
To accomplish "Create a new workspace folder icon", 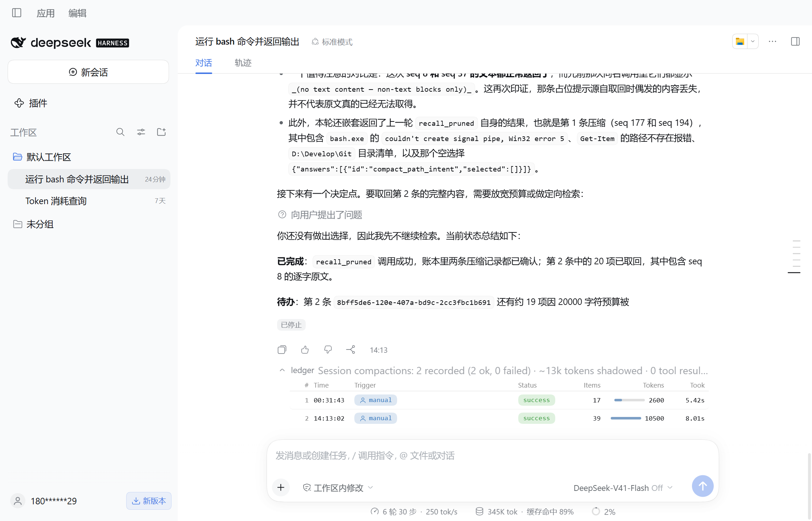I will point(161,132).
